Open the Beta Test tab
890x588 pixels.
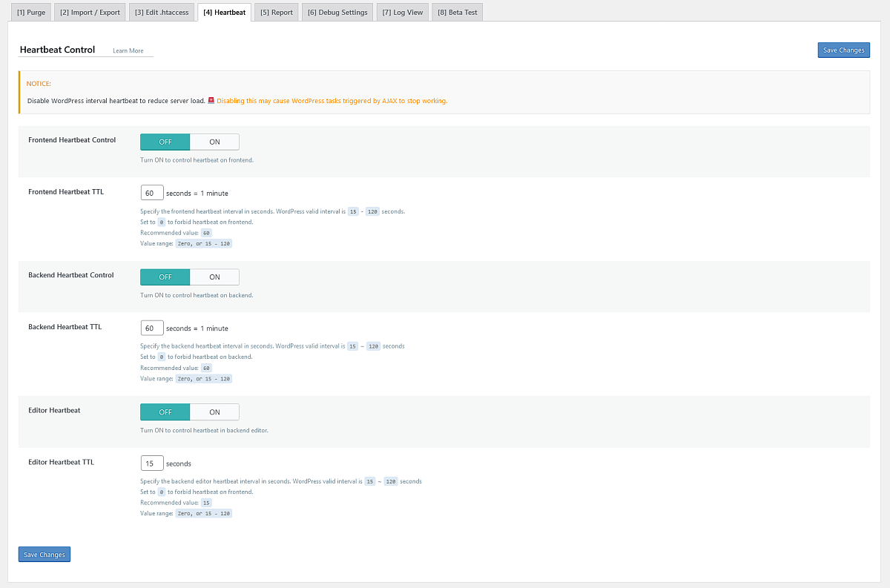tap(457, 13)
